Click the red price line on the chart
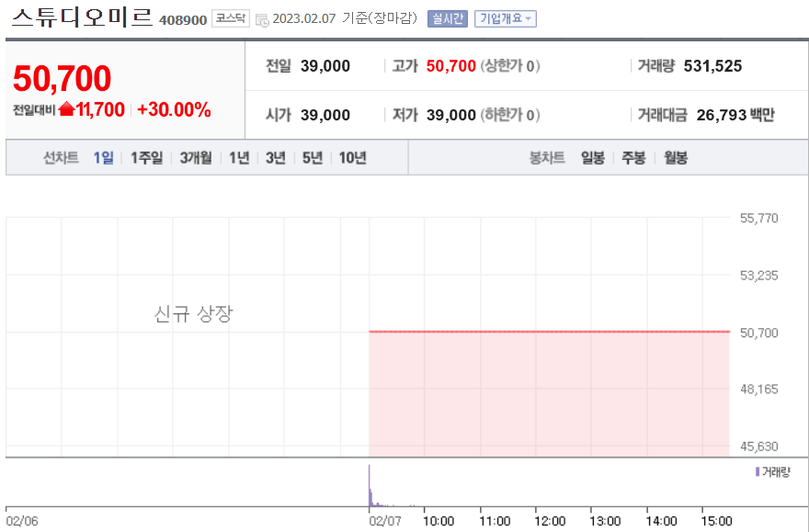The height and width of the screenshot is (532, 809). pos(550,332)
